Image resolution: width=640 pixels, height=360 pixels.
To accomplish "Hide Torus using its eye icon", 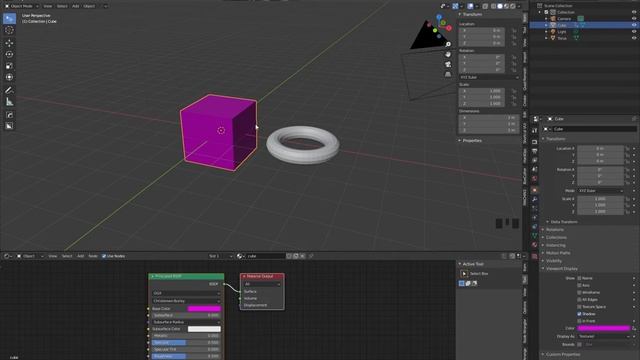I will pyautogui.click(x=634, y=38).
